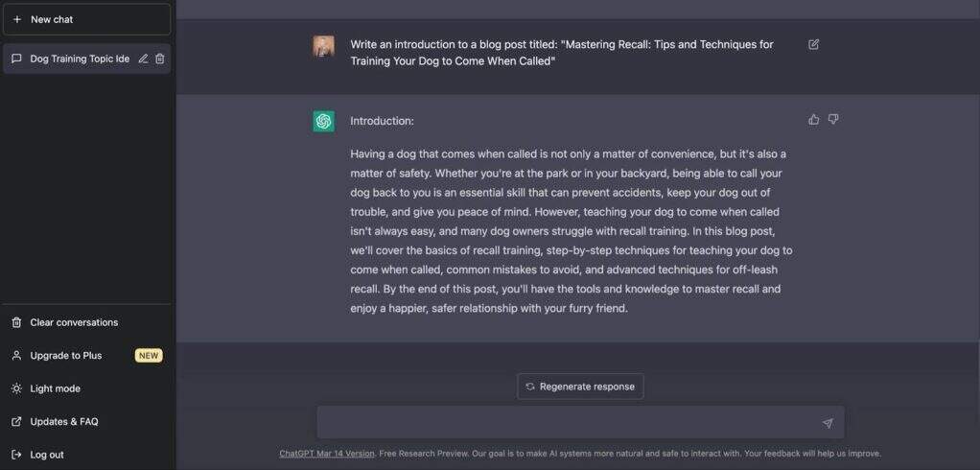Click the ChatGPT logo avatar

click(x=324, y=121)
